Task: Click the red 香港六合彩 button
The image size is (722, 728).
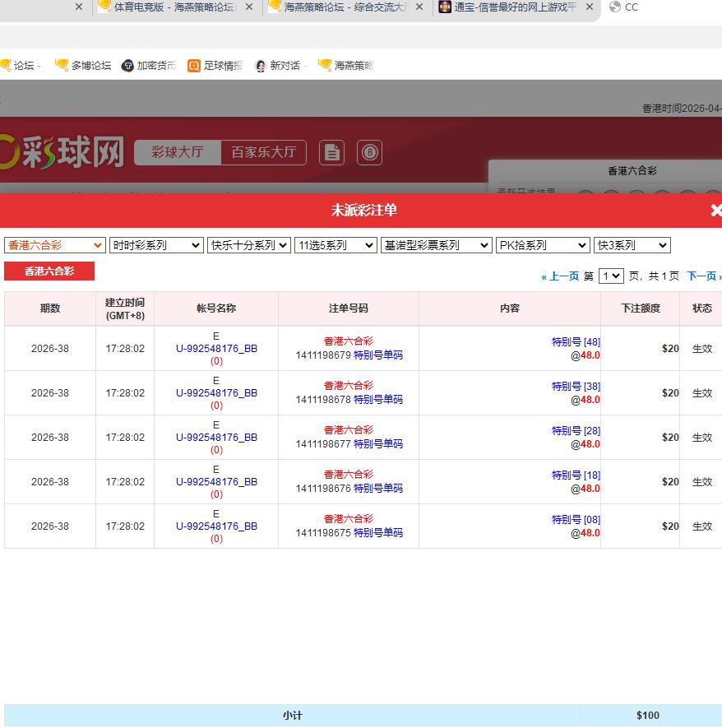Action: (49, 271)
